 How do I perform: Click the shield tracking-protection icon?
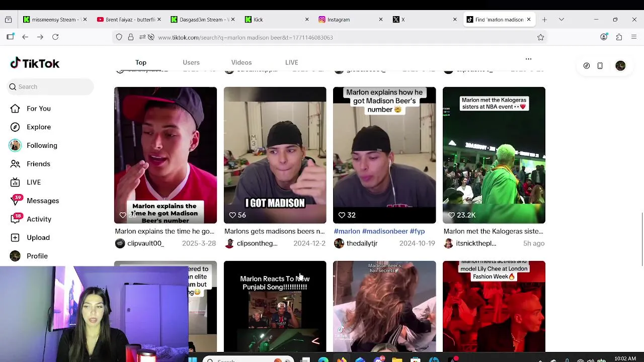pyautogui.click(x=119, y=37)
